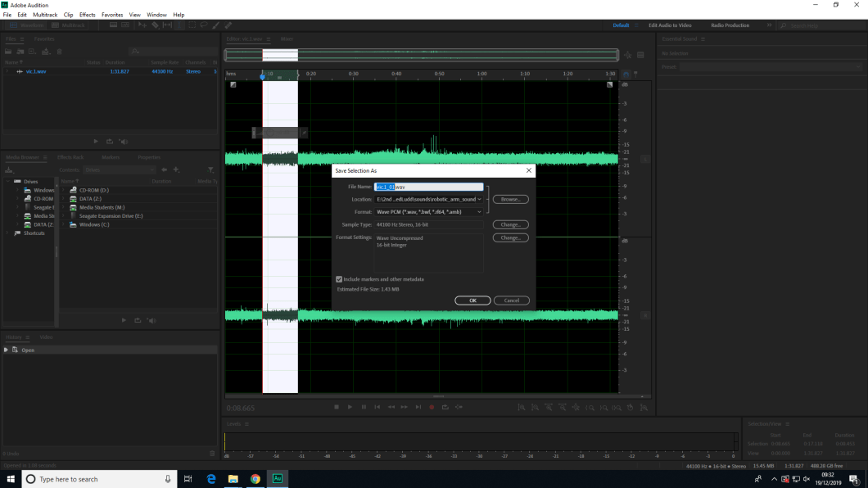The width and height of the screenshot is (868, 488).
Task: Select the Slip tool in toolbar
Action: [167, 25]
